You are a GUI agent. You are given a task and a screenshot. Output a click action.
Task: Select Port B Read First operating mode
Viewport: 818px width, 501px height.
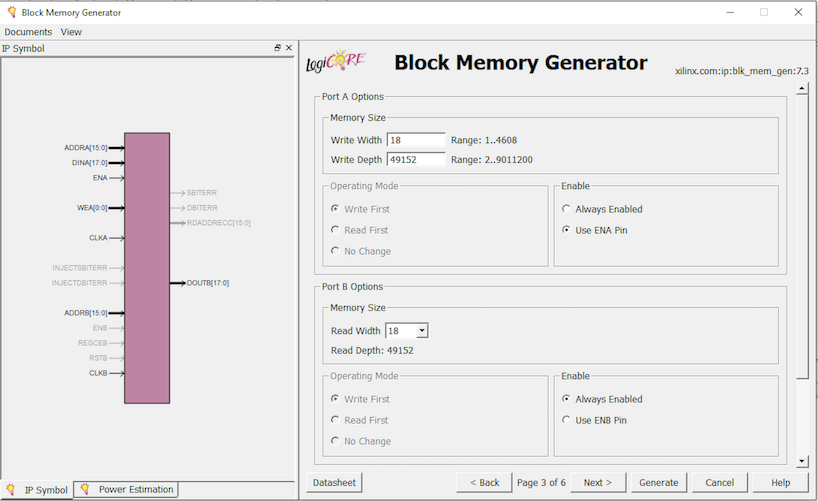335,420
